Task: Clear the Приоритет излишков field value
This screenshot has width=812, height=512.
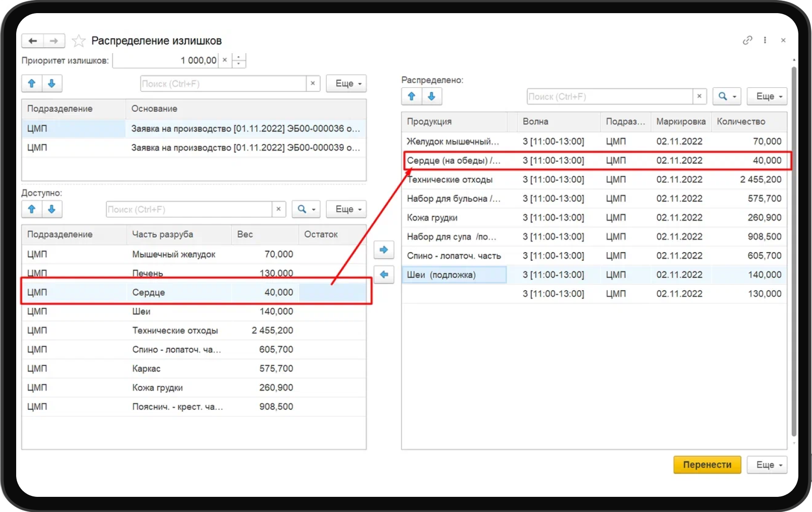Action: [225, 60]
